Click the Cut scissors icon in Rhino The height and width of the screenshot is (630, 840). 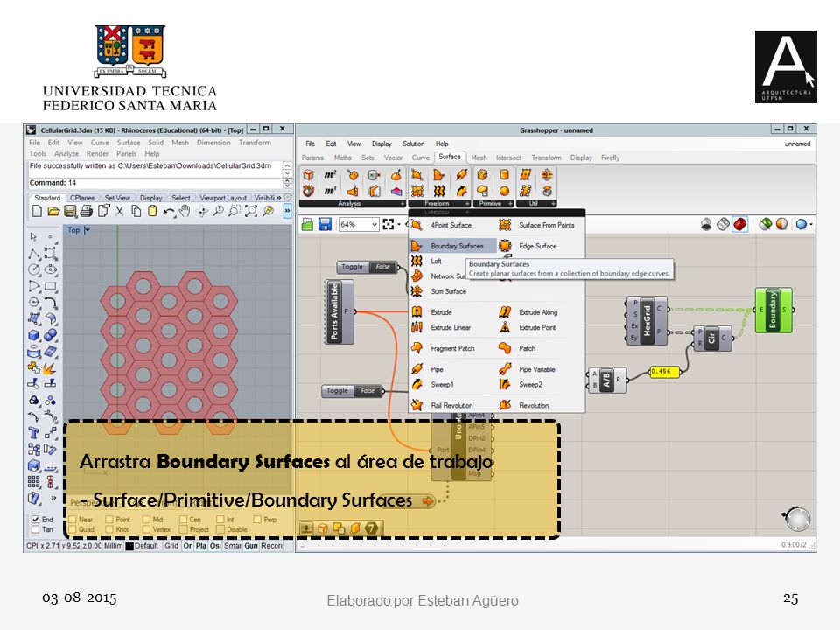click(120, 211)
